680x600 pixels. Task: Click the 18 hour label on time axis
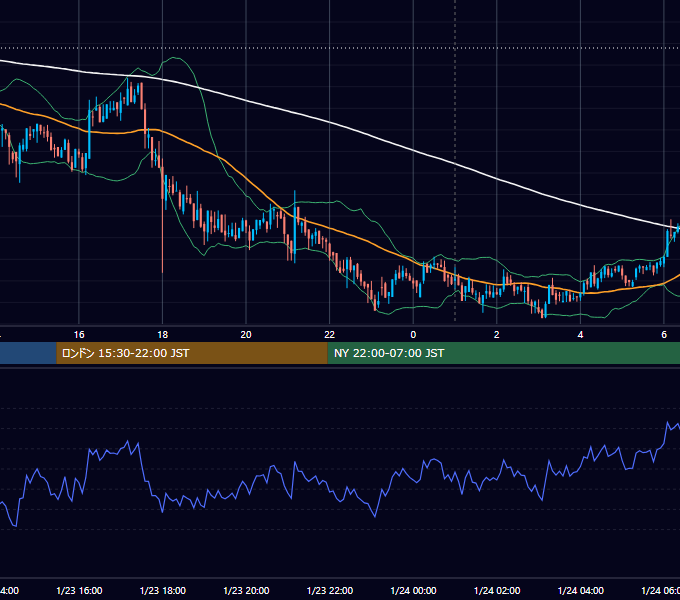(x=163, y=335)
